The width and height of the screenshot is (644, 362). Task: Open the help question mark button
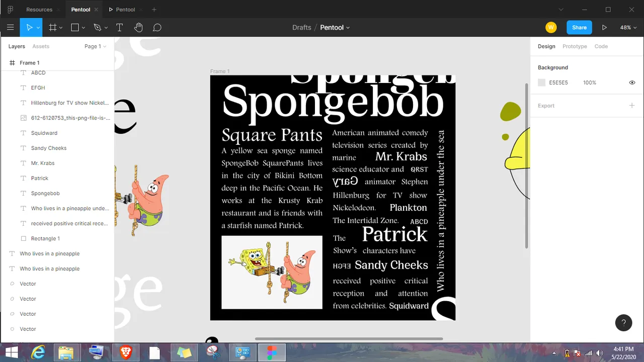pyautogui.click(x=623, y=323)
